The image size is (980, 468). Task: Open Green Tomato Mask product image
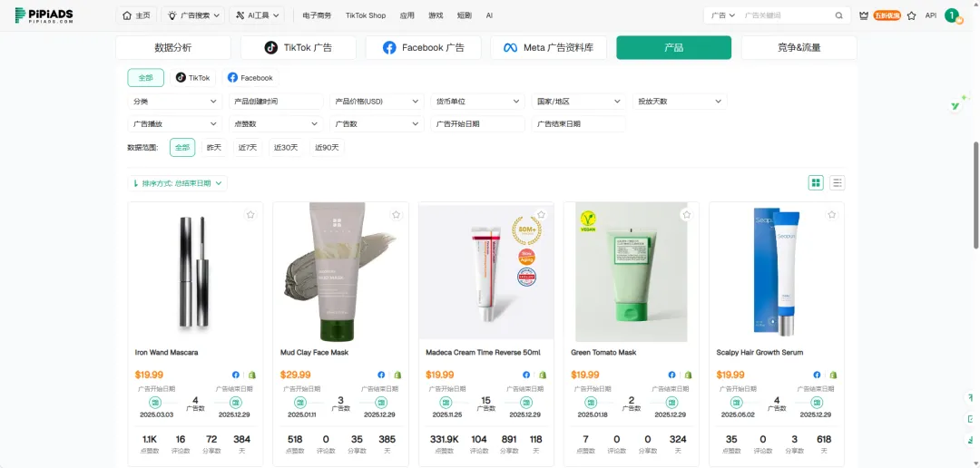click(632, 271)
